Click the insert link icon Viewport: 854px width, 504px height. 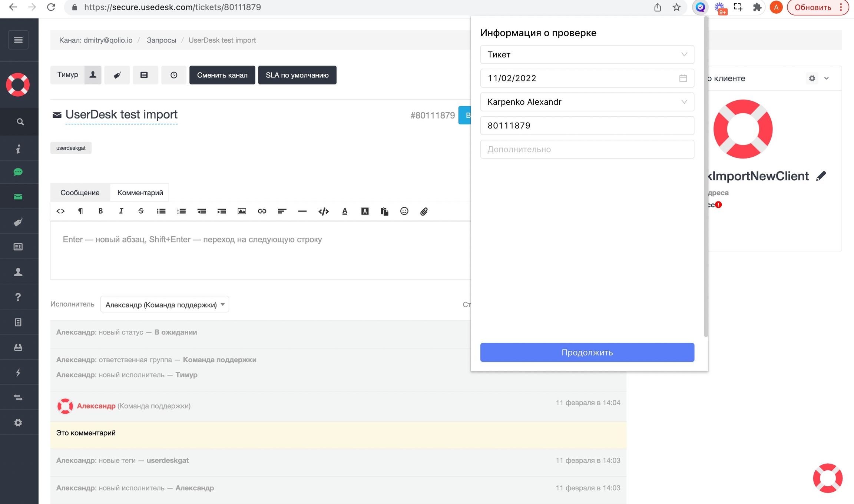click(x=262, y=211)
